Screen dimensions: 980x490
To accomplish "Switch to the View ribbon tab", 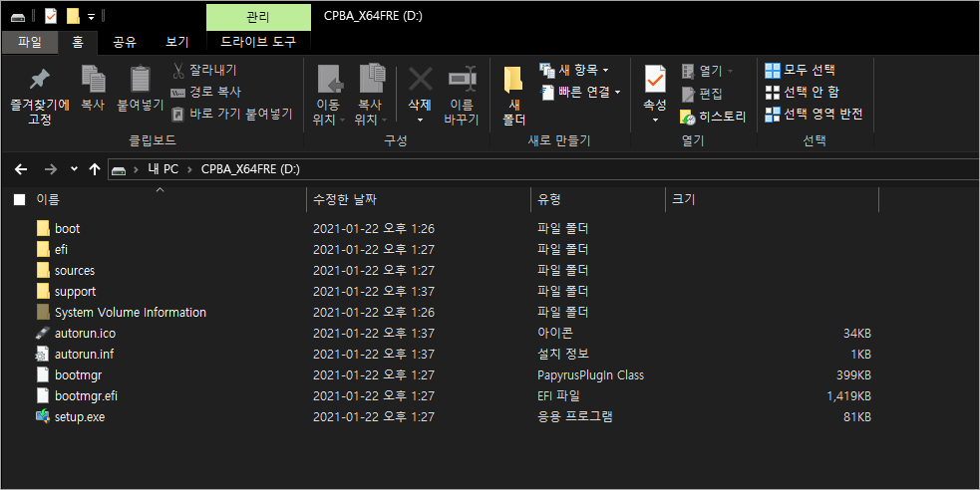I will click(176, 43).
